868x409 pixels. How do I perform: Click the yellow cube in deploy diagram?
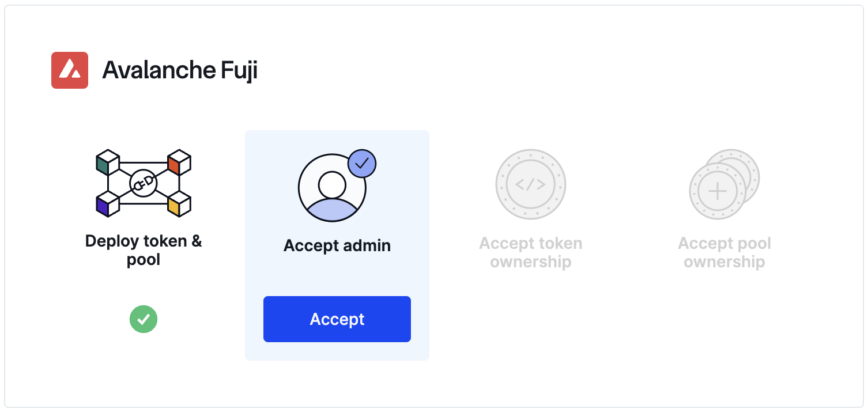point(179,204)
